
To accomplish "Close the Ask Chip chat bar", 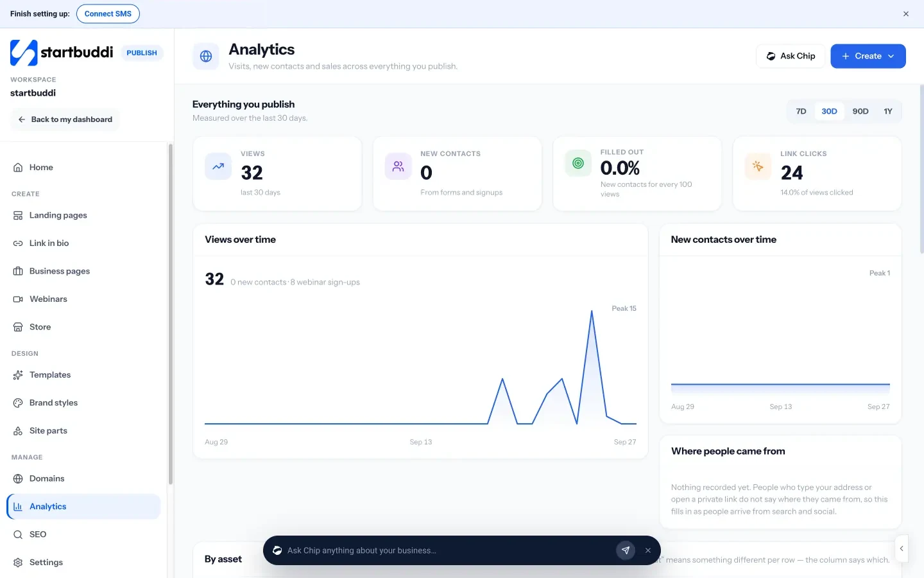I will (x=648, y=550).
